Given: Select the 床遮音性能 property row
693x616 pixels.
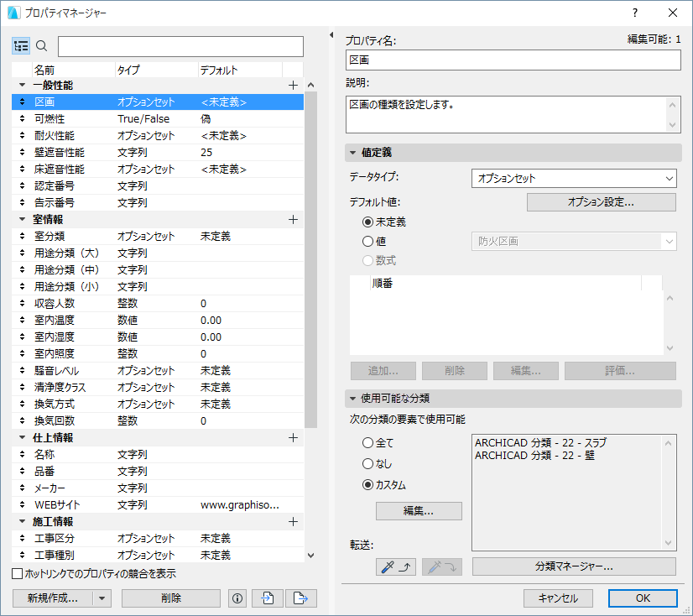Looking at the screenshot, I should pos(158,170).
